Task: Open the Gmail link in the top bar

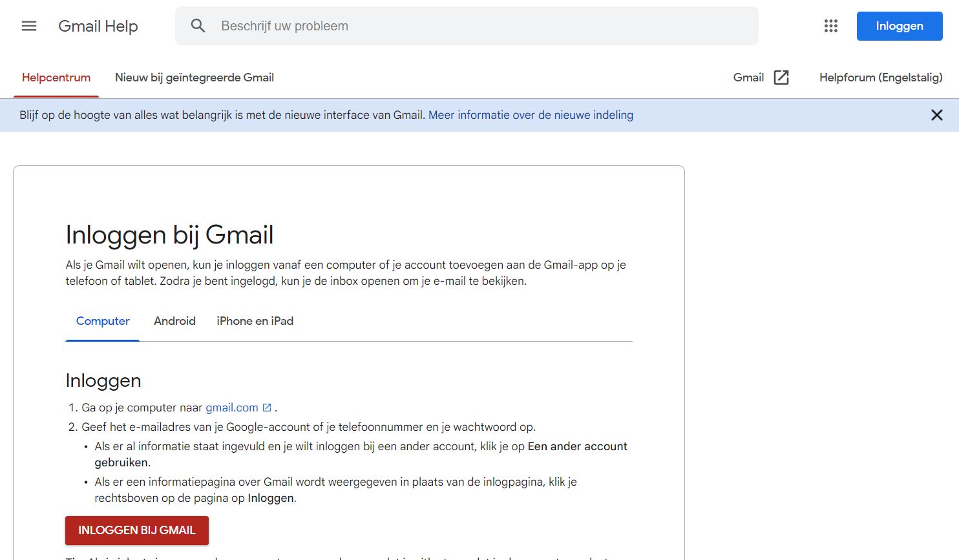Action: point(746,77)
